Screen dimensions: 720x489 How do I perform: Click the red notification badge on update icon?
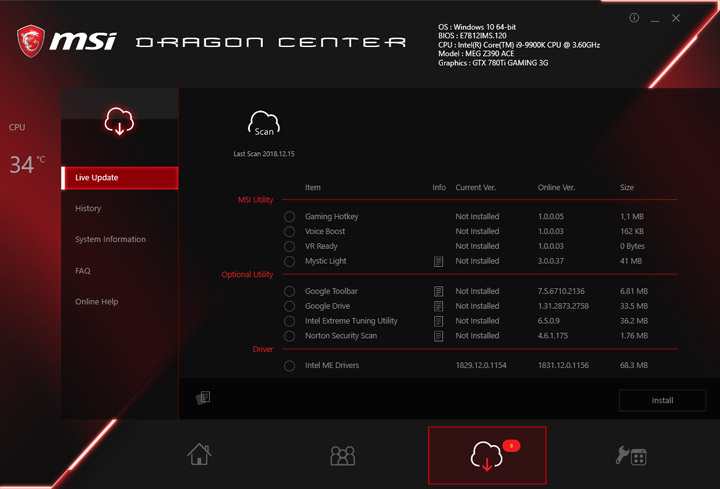pos(511,445)
